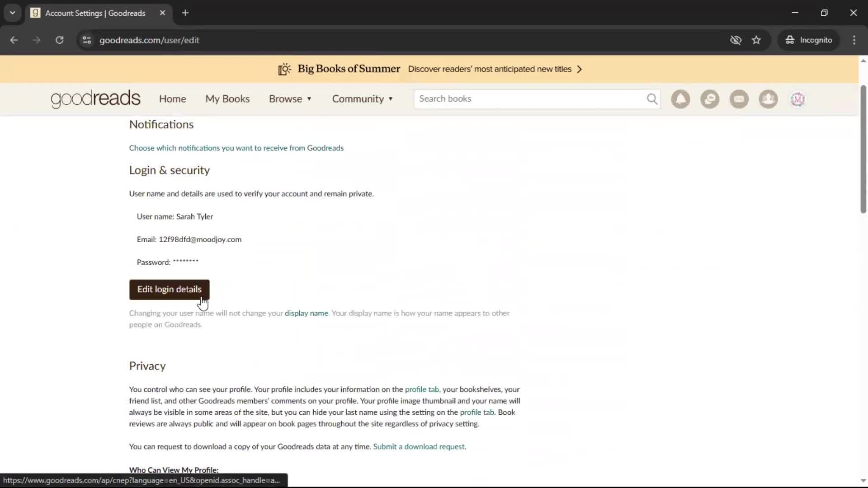Open the notifications bell icon

[680, 99]
